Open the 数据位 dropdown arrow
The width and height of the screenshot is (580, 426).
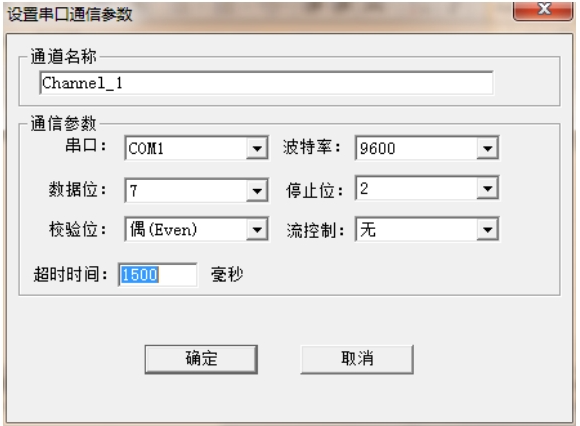tap(257, 191)
